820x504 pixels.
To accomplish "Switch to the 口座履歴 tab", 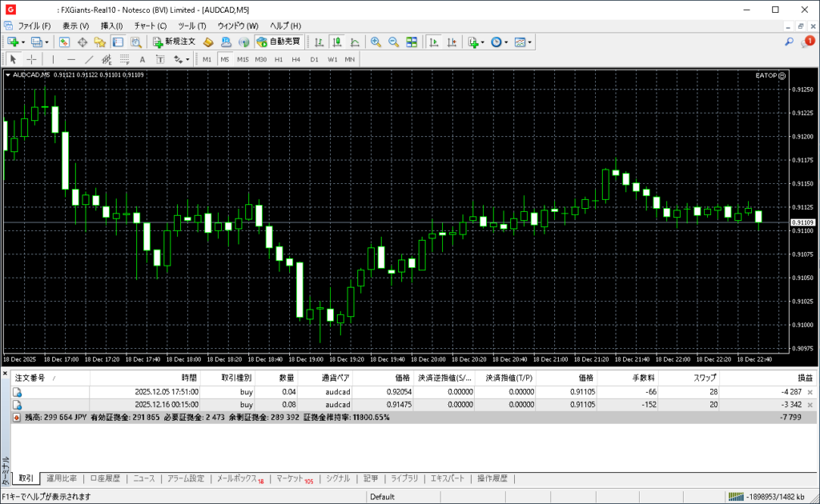I will 105,478.
